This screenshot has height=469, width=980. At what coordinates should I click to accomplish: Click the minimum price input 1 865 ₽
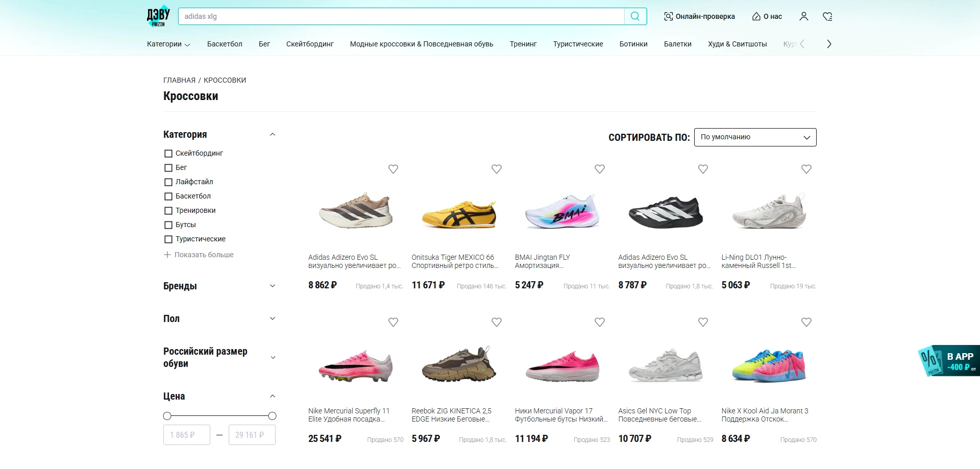click(187, 435)
